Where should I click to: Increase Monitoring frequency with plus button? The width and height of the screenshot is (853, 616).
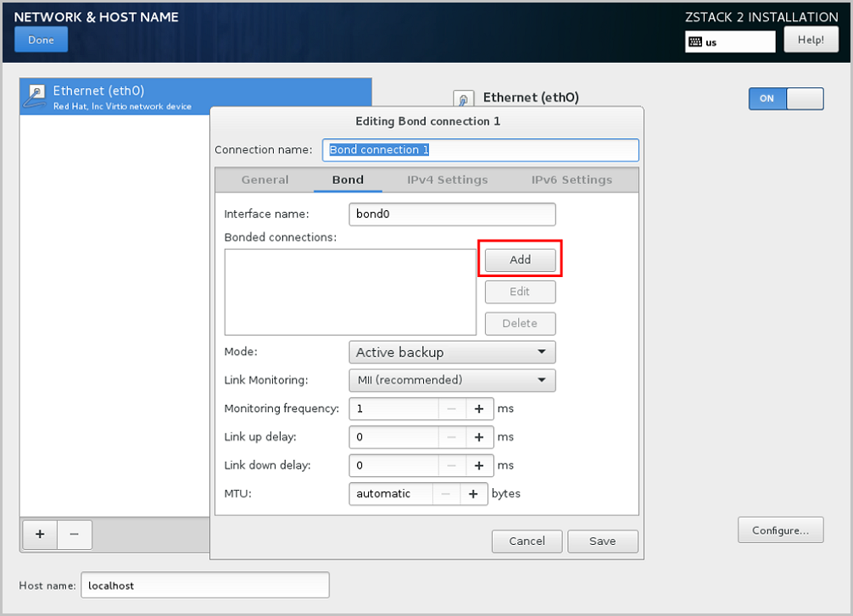(x=478, y=408)
